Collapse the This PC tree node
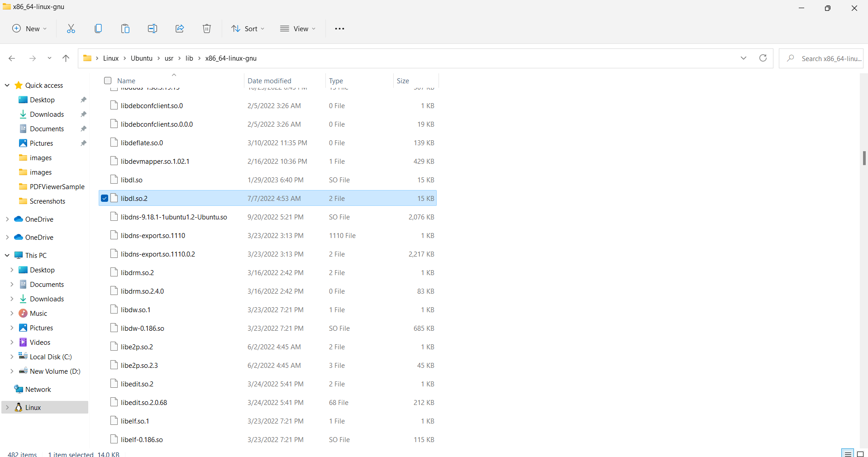Screen dimensions: 868x457 click(x=7, y=255)
